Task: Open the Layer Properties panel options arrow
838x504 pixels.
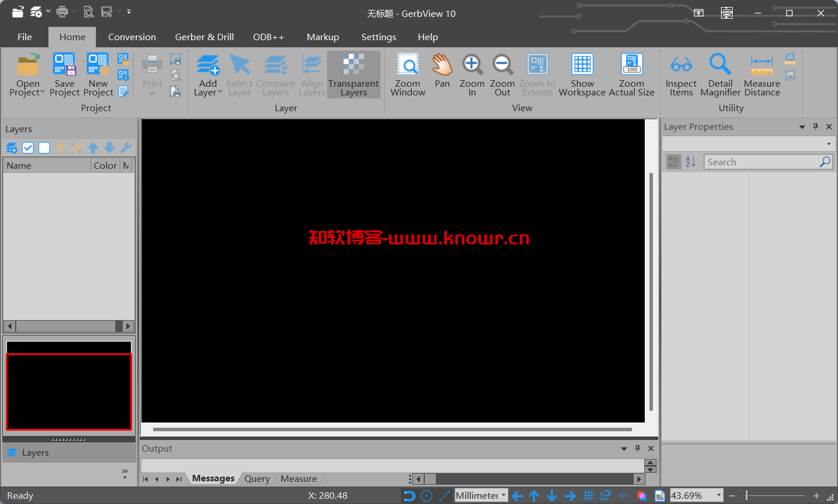Action: (802, 127)
